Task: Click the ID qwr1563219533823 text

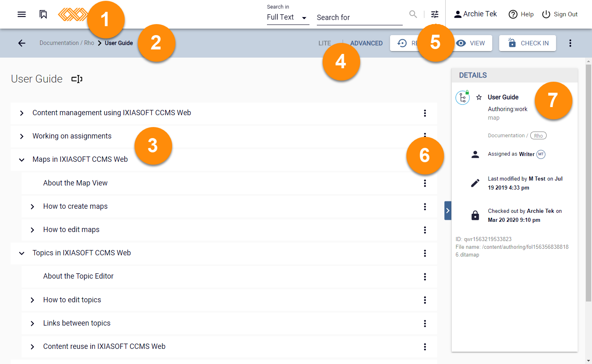Action: point(484,239)
